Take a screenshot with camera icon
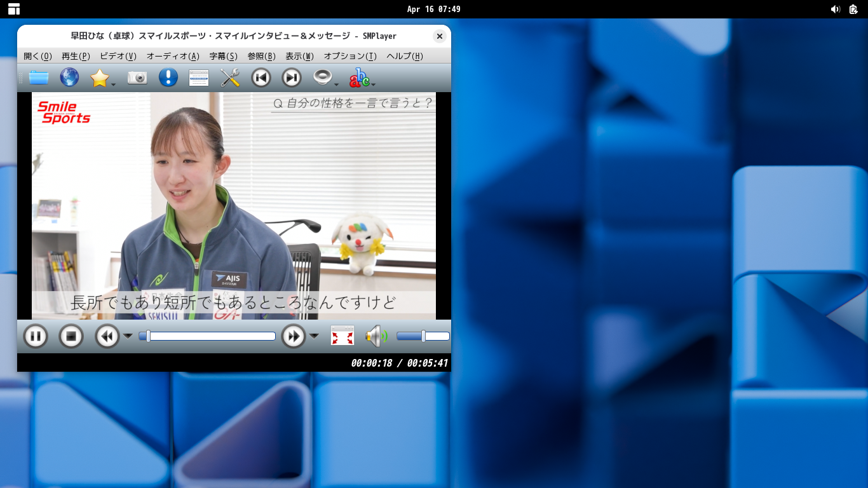This screenshot has width=868, height=488. coord(137,78)
